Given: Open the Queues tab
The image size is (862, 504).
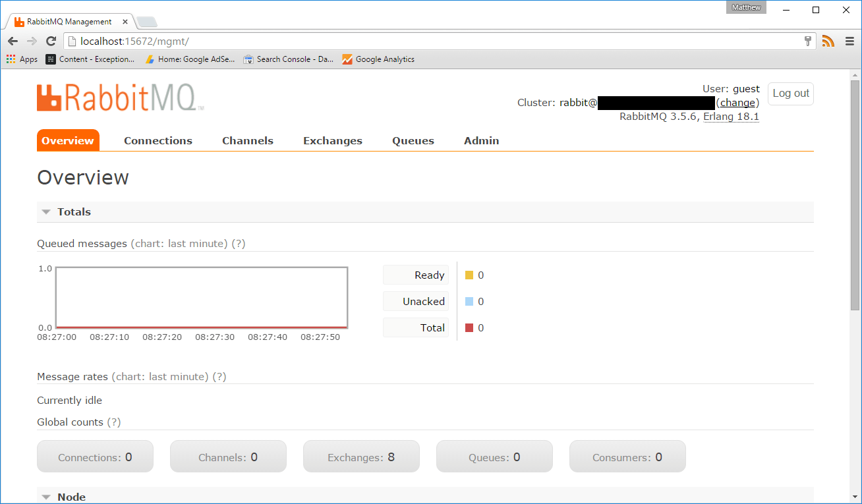Looking at the screenshot, I should tap(413, 140).
